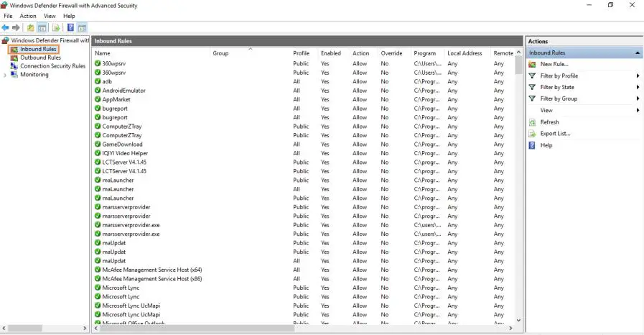This screenshot has width=644, height=335.
Task: Click green check icon beside GameDownload
Action: 98,144
